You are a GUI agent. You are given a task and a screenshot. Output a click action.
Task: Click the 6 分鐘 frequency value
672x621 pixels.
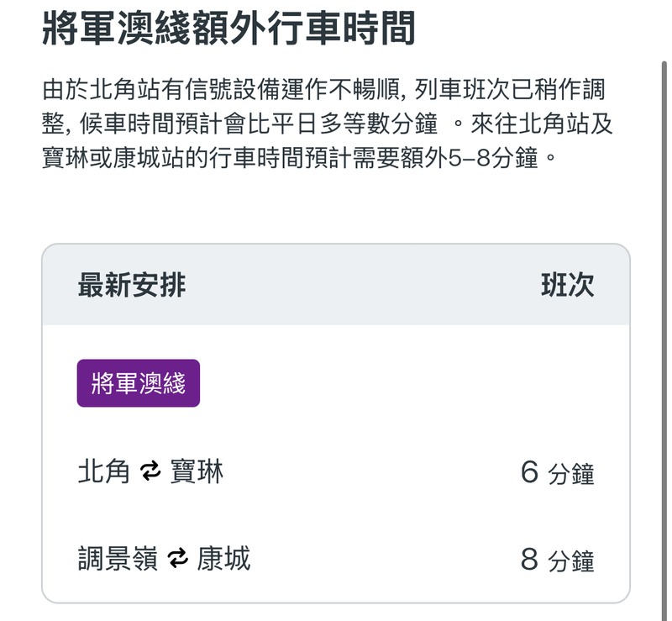[x=558, y=472]
